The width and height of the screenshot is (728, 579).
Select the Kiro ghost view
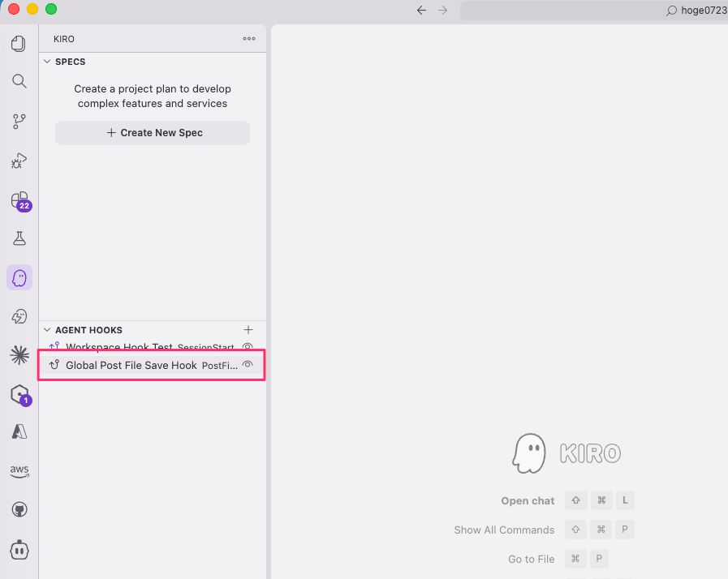(19, 278)
